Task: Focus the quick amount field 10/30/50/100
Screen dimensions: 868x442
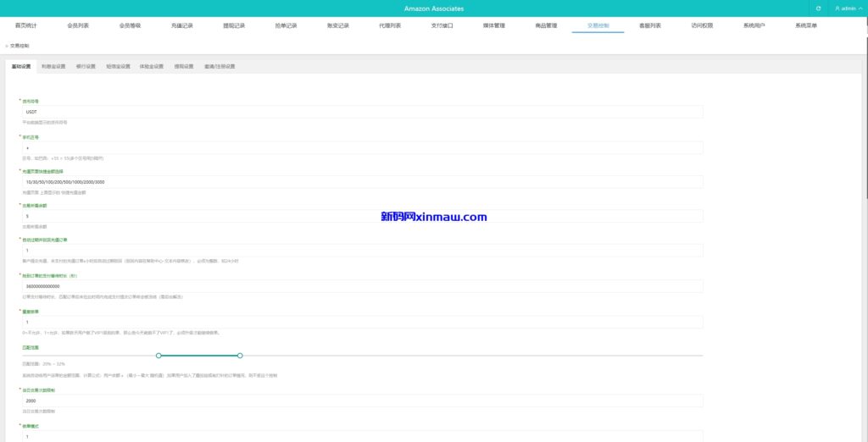Action: click(x=362, y=182)
